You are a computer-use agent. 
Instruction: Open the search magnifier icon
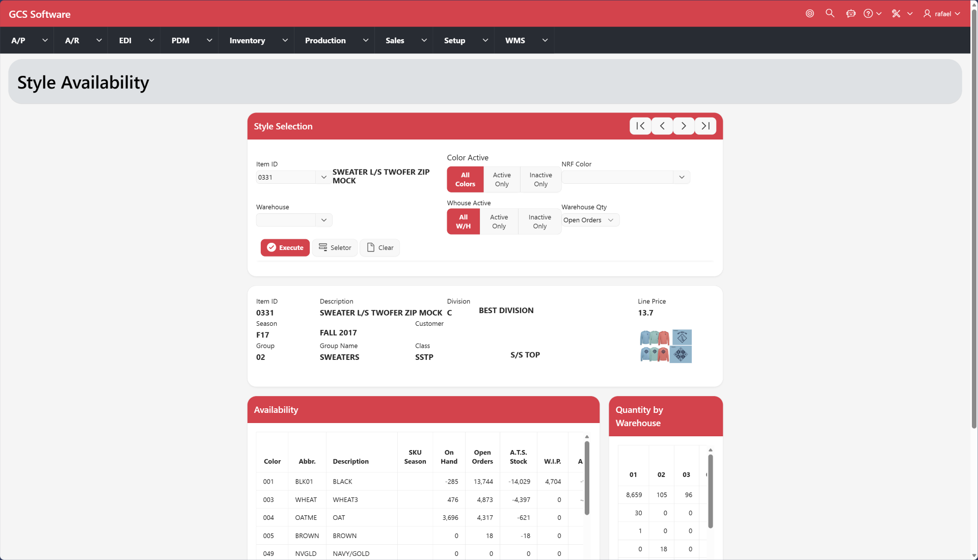[830, 14]
